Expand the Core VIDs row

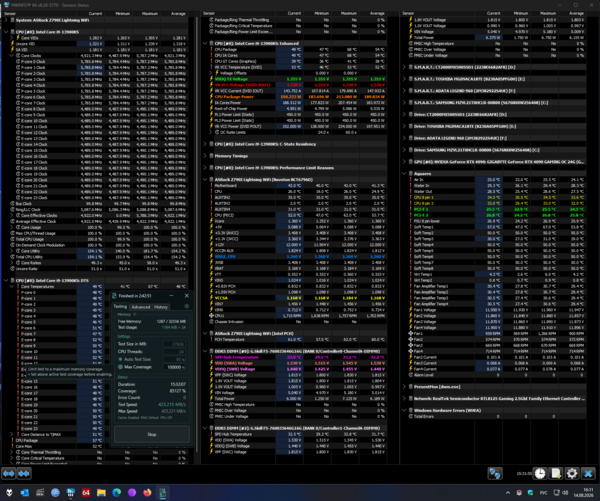tap(11, 38)
